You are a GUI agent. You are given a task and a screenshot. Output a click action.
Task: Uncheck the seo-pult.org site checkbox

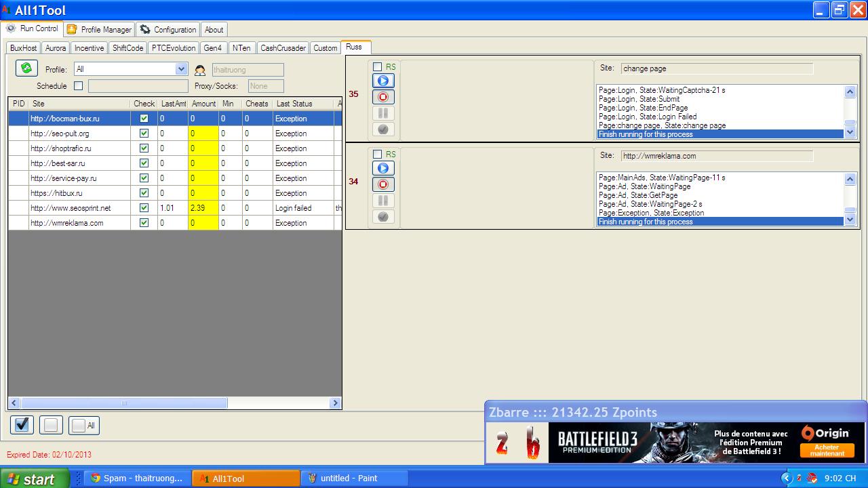coord(144,134)
